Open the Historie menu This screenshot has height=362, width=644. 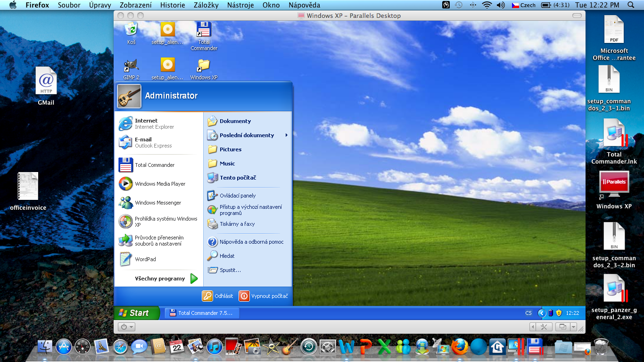[173, 5]
